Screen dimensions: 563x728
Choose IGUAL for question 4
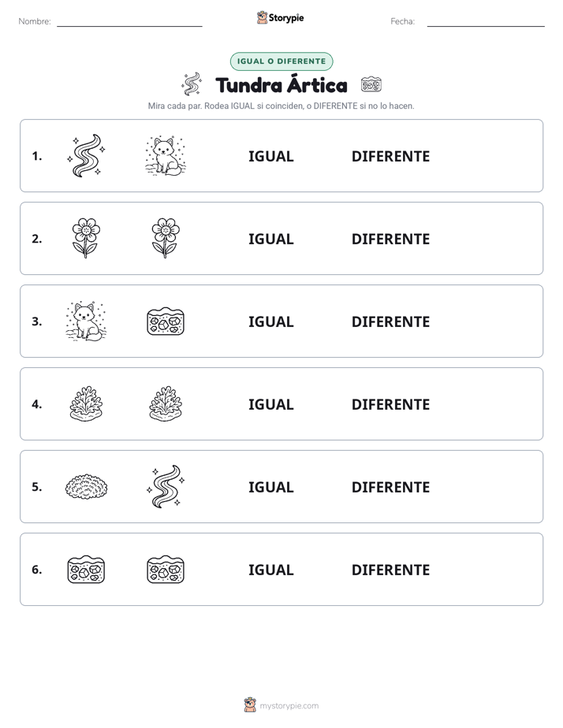point(270,404)
